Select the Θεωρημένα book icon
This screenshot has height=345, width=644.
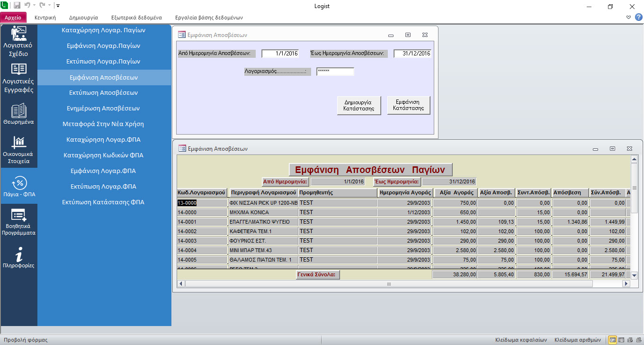click(18, 114)
